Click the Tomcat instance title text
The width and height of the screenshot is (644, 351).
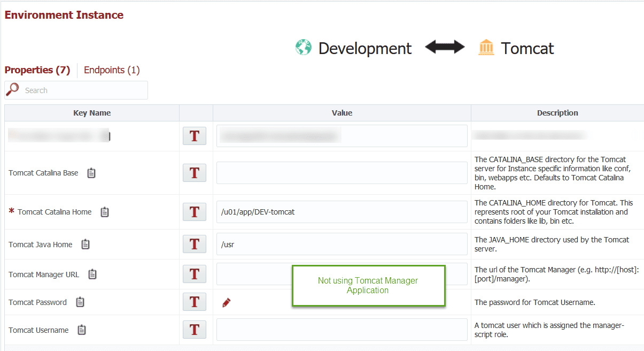pyautogui.click(x=527, y=48)
